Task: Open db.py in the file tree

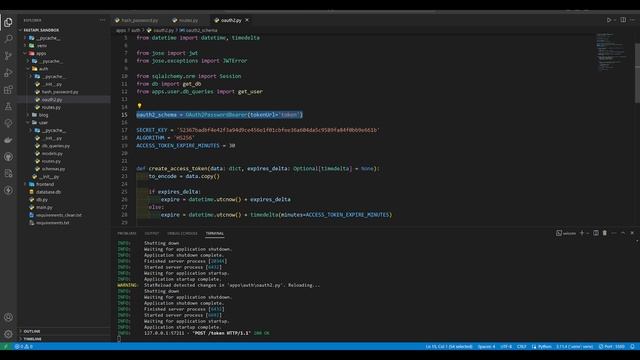Action: (42, 200)
